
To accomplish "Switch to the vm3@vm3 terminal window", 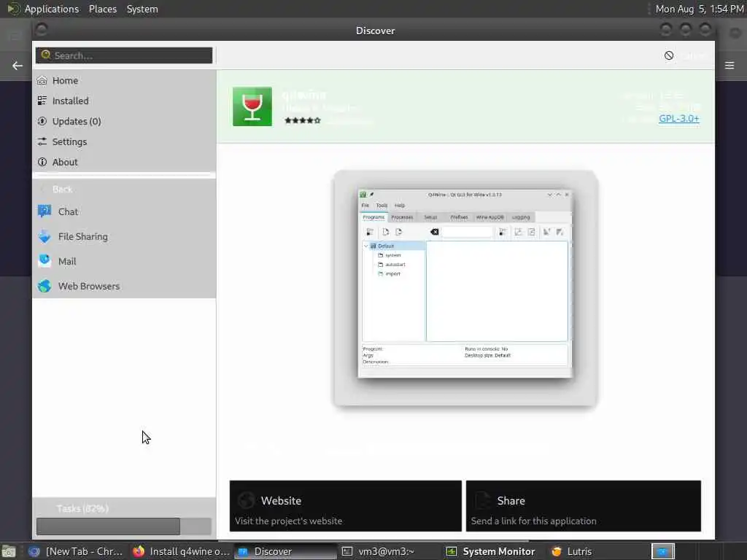I will (x=389, y=551).
